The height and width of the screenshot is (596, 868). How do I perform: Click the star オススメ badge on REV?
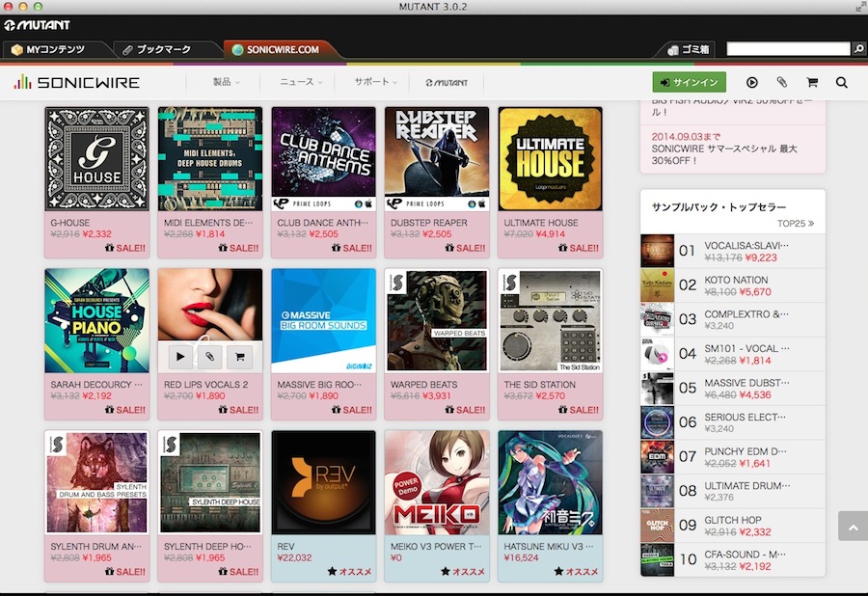coord(349,572)
